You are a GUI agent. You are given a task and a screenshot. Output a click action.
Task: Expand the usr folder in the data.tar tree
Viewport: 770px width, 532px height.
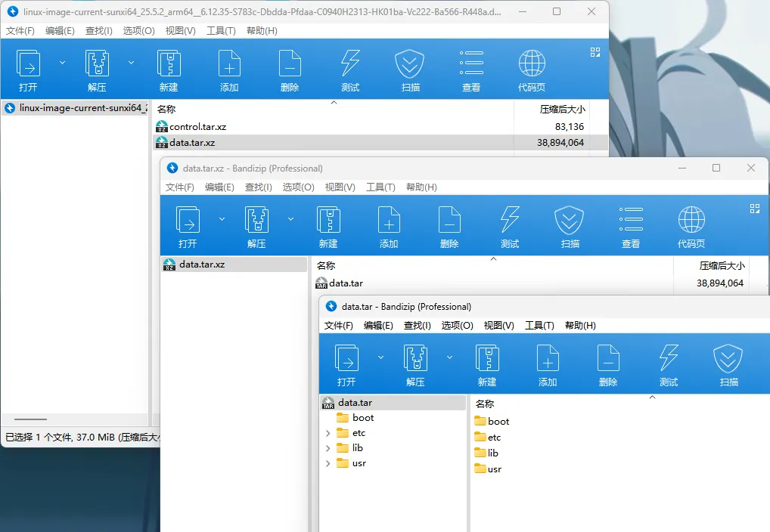pyautogui.click(x=328, y=463)
